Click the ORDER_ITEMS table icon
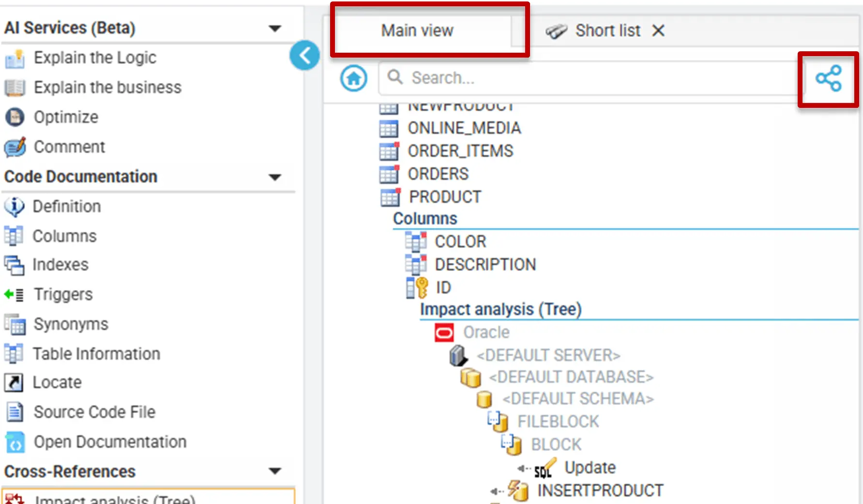Viewport: 863px width, 504px height. (389, 151)
